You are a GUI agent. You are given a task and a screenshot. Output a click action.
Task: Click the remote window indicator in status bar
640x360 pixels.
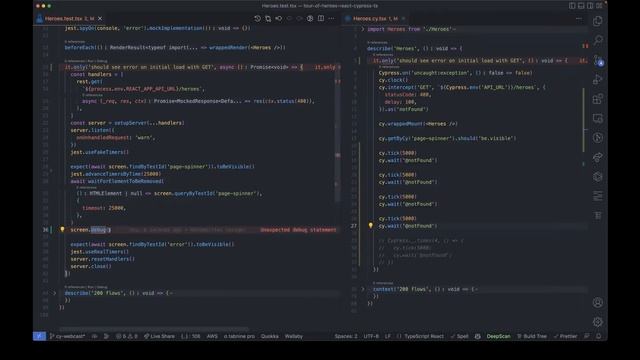click(x=39, y=336)
